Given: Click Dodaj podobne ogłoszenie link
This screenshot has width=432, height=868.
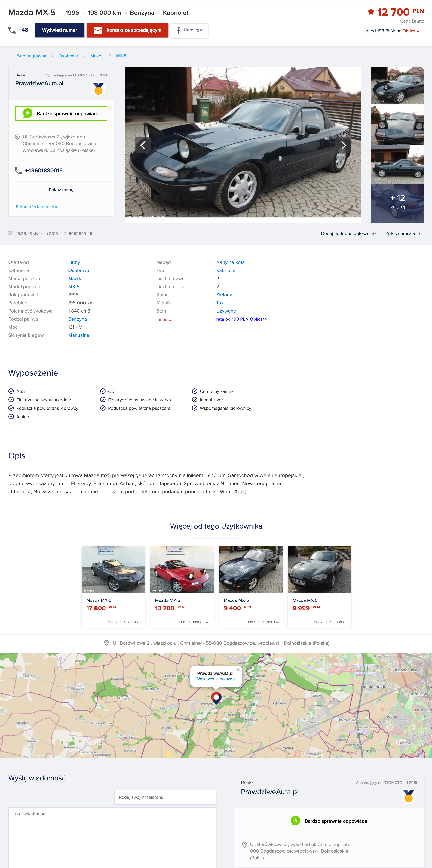Looking at the screenshot, I should point(348,233).
